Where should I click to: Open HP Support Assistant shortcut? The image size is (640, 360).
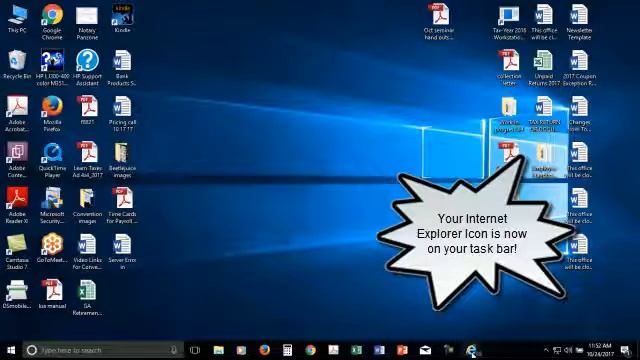click(87, 68)
